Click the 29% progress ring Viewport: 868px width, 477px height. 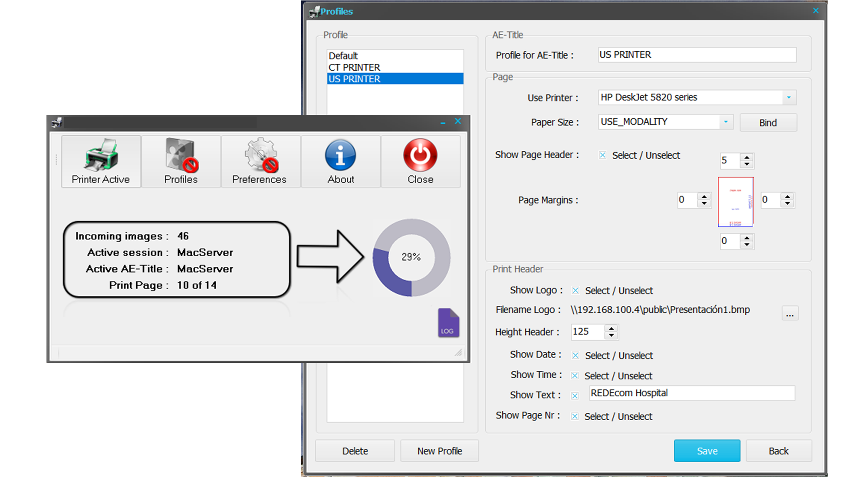(411, 258)
